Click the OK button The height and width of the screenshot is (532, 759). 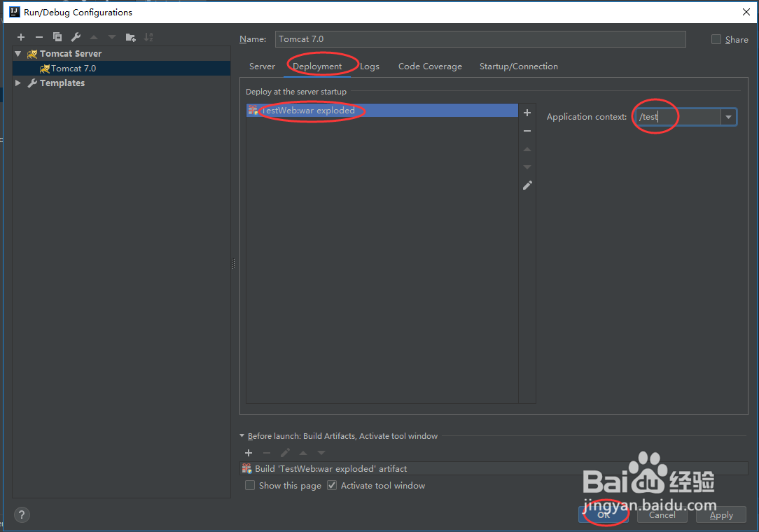pyautogui.click(x=604, y=514)
